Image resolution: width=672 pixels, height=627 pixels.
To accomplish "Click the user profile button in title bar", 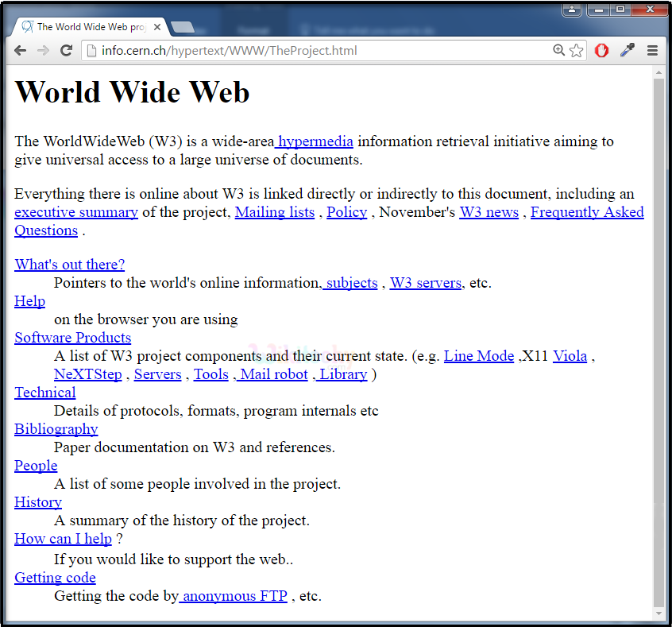I will tap(571, 10).
